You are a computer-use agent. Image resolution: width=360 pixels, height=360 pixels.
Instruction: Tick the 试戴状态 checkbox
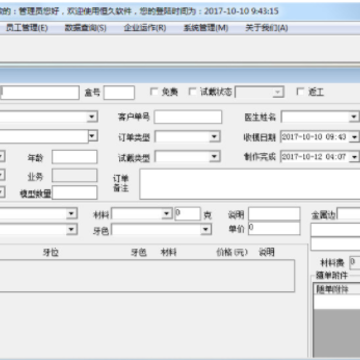192,92
